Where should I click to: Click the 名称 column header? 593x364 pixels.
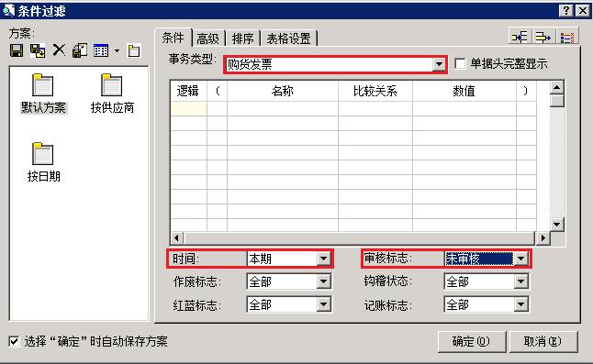click(282, 91)
